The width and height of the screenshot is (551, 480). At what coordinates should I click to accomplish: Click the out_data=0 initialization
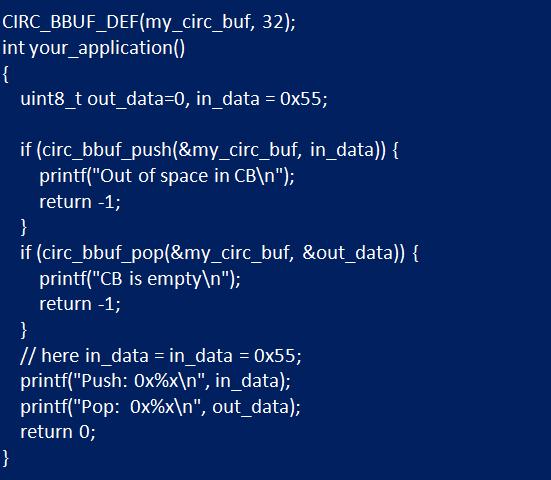tap(136, 99)
